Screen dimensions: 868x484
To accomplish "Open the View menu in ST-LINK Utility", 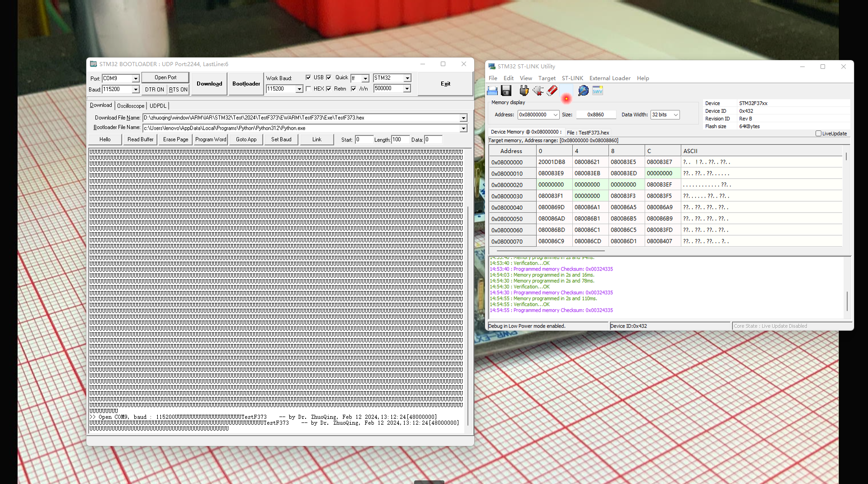I will 526,78.
